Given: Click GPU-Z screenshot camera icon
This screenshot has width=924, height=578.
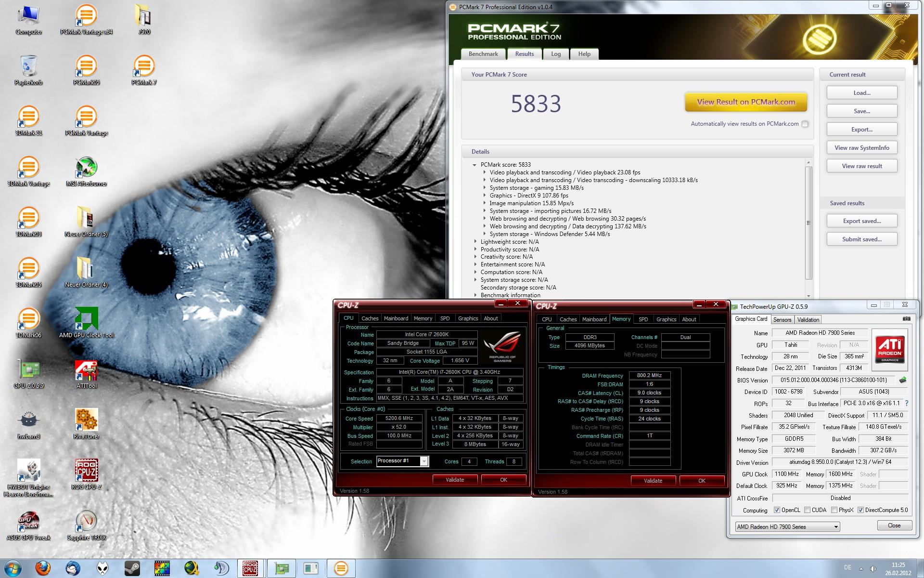Looking at the screenshot, I should point(906,319).
